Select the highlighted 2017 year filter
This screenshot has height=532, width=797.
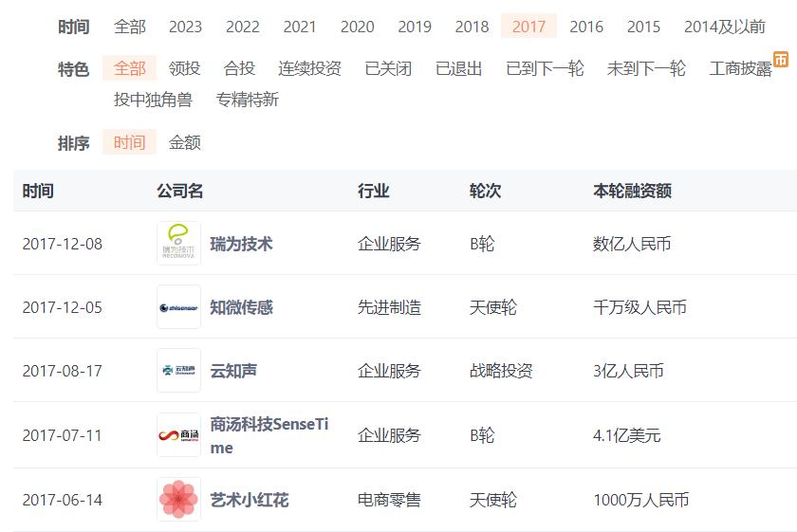pos(528,27)
